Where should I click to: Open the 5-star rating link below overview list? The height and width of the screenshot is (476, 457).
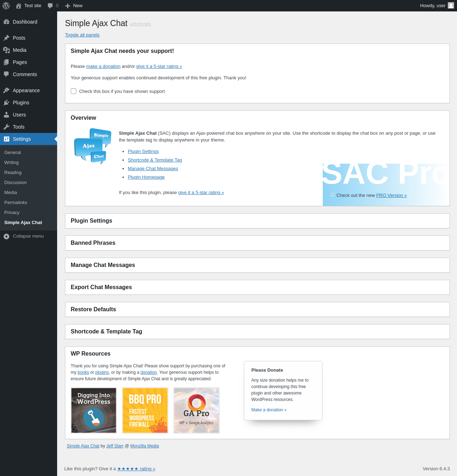201,193
